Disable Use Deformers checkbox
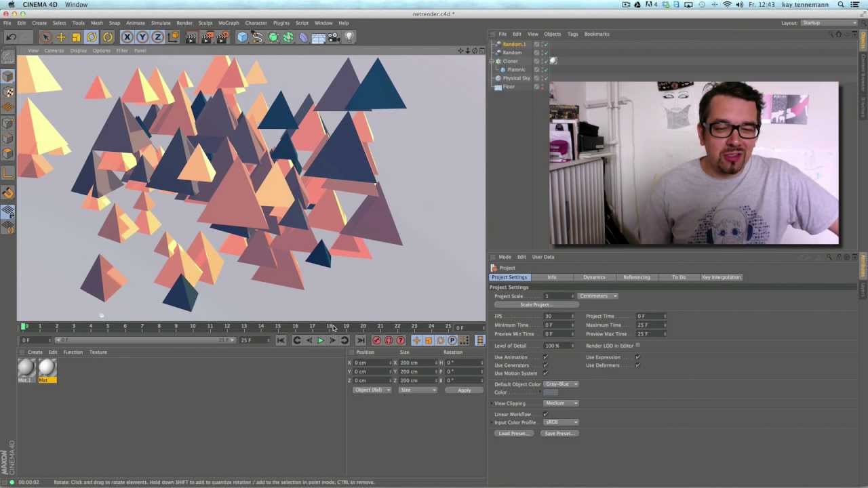The image size is (868, 488). 637,365
